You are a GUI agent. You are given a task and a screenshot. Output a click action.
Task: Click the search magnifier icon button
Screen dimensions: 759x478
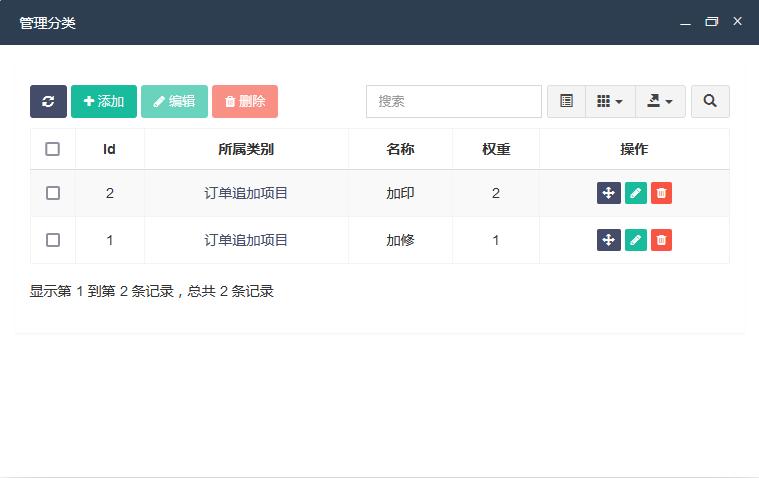click(x=710, y=101)
